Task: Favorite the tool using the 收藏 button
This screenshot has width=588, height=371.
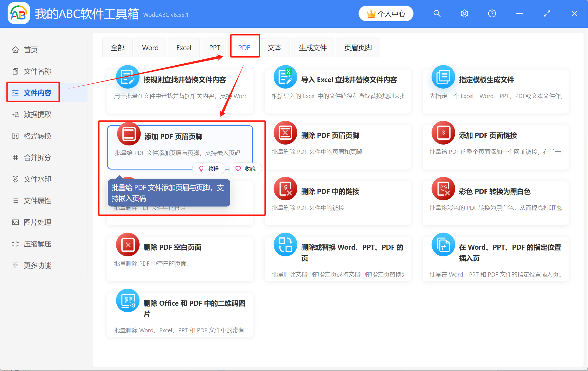Action: pos(245,168)
